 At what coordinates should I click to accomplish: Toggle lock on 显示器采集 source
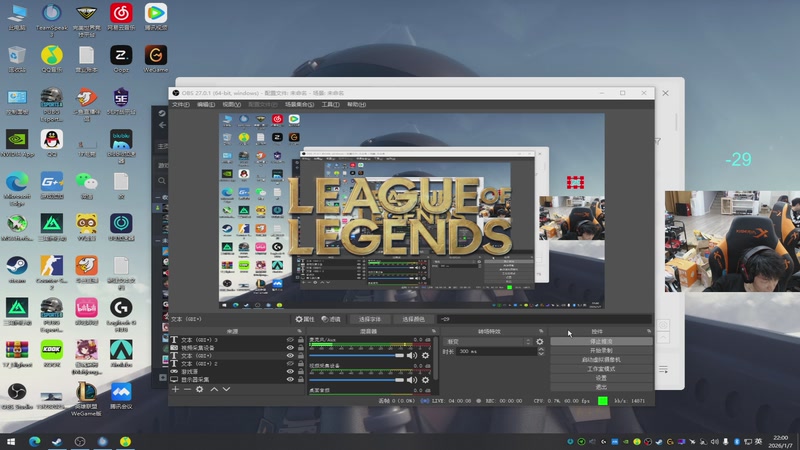(301, 380)
